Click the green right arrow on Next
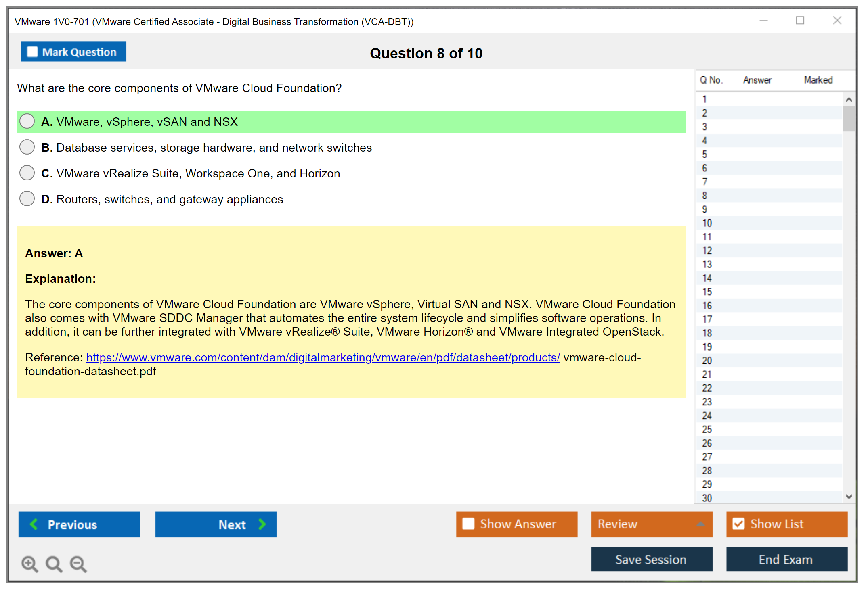Image resolution: width=868 pixels, height=593 pixels. (262, 524)
